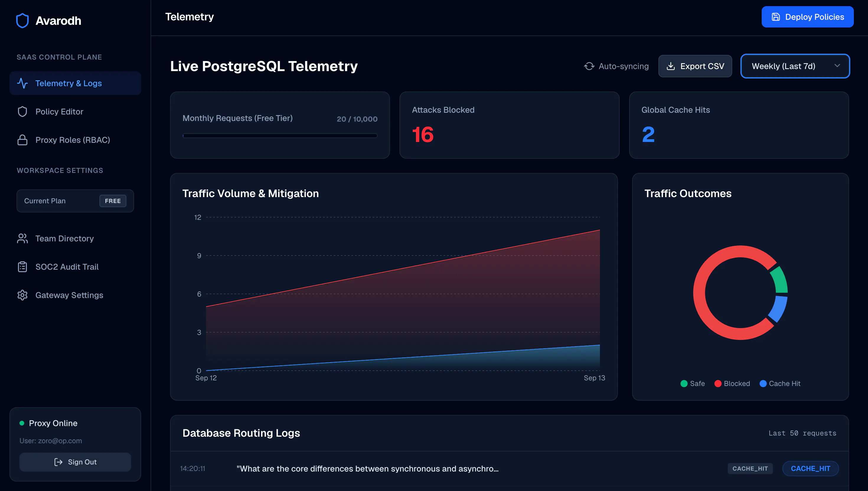
Task: Click the Attacks Blocked value 16
Action: (423, 134)
